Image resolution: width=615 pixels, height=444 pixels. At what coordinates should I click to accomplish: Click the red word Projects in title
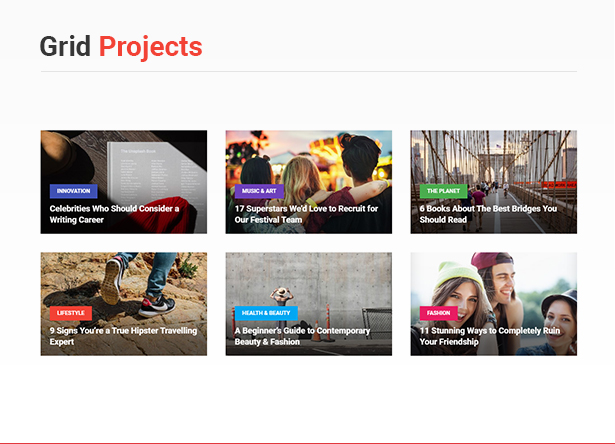pos(151,47)
